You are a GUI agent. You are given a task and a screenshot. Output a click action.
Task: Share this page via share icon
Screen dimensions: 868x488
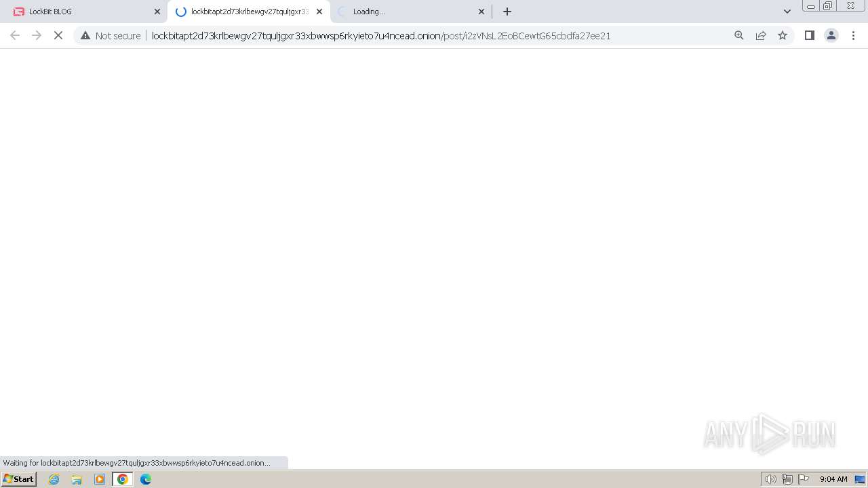(761, 35)
